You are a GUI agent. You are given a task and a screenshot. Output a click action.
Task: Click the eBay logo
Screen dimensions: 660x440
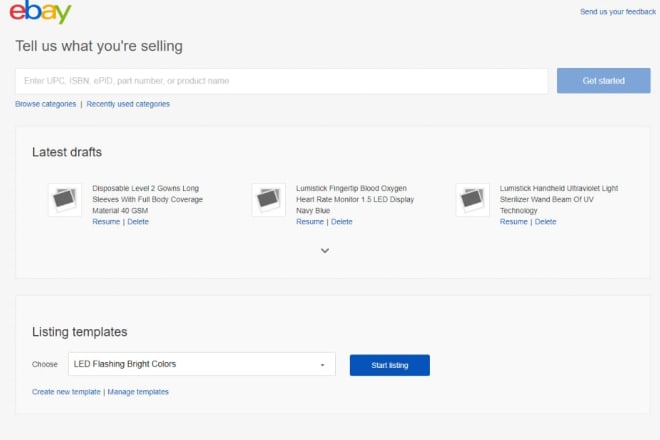tap(40, 11)
